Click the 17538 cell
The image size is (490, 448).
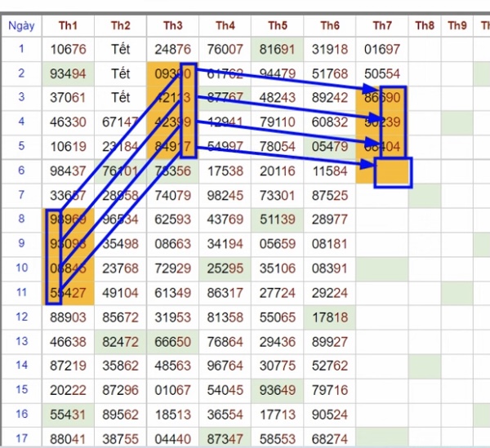(x=225, y=171)
